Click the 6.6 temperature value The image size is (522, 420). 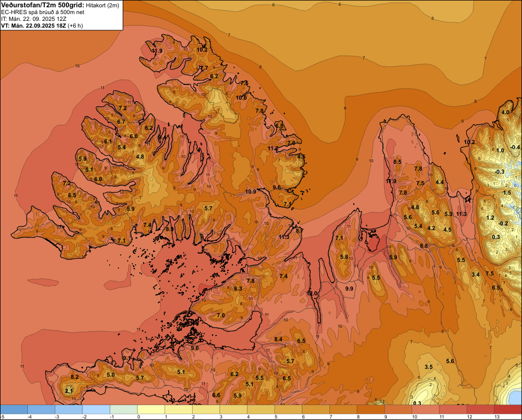point(216,395)
